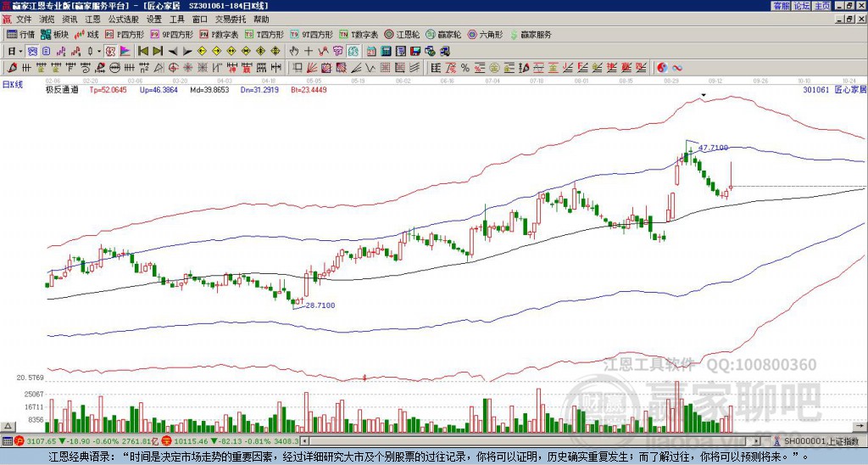Viewport: 868px width, 465px height.
Task: Click the pink flag icon
Action: 125,51
